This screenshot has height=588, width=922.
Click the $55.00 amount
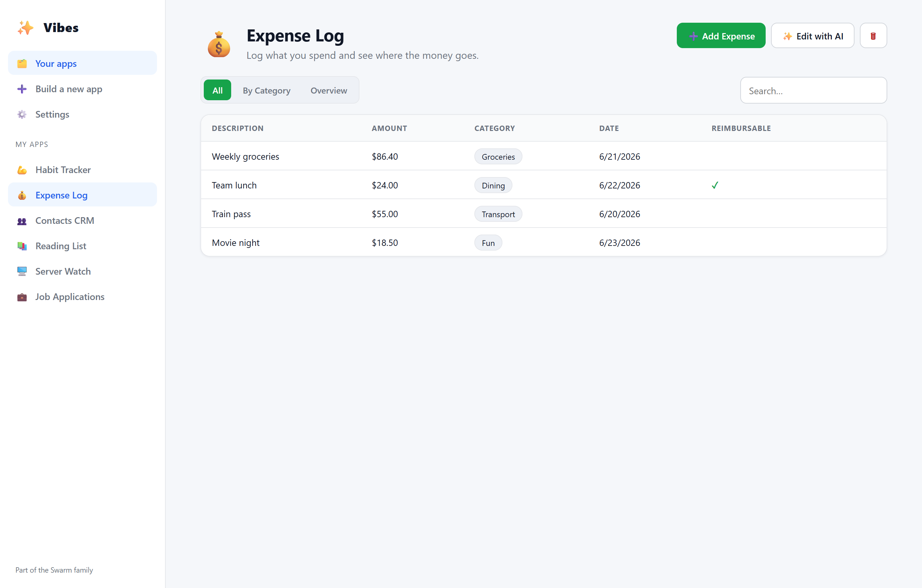pyautogui.click(x=385, y=214)
